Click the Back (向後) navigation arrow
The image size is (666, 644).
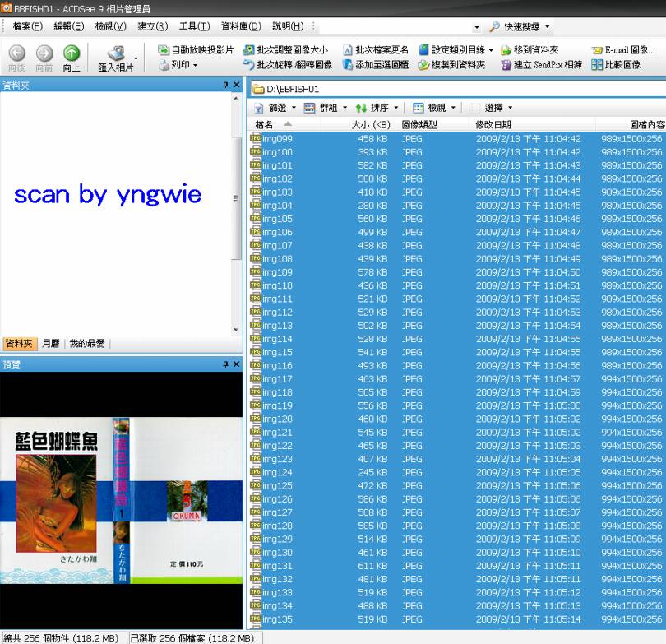(x=16, y=53)
